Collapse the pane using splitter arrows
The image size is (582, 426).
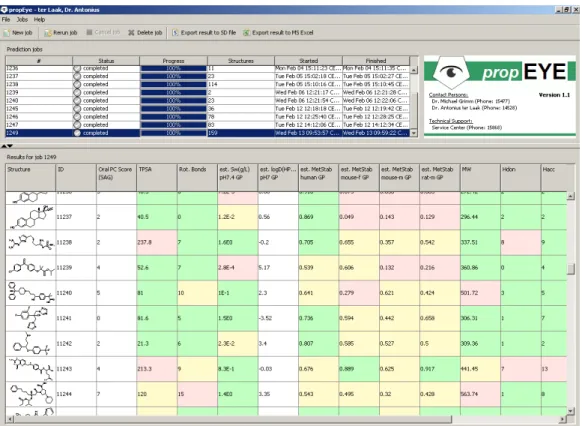tap(7, 146)
